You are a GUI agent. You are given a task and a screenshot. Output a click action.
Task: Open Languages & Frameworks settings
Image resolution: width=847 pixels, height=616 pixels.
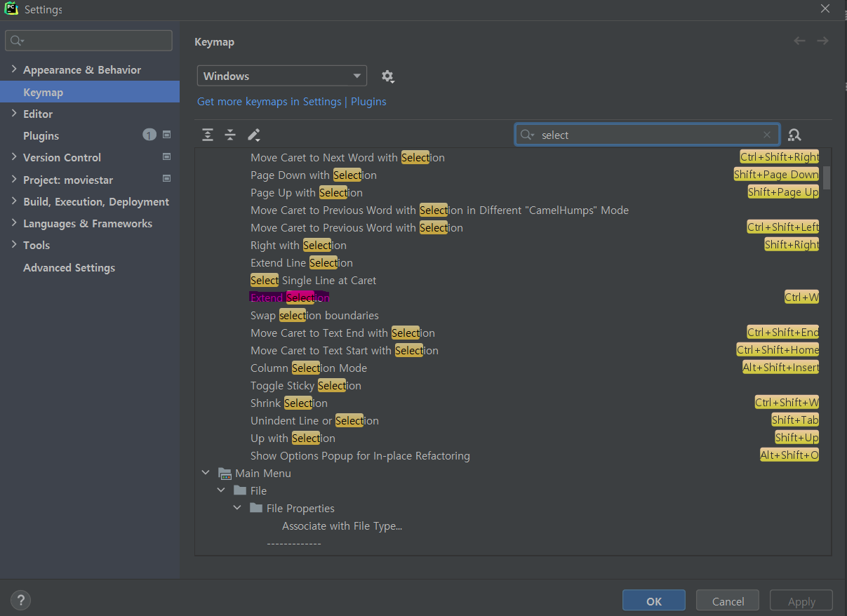coord(88,224)
